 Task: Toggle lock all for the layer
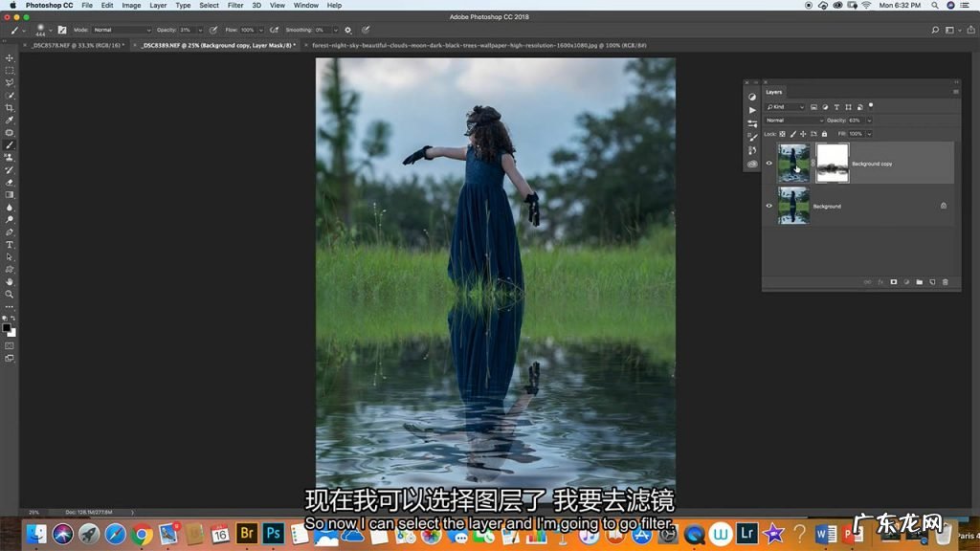click(824, 134)
